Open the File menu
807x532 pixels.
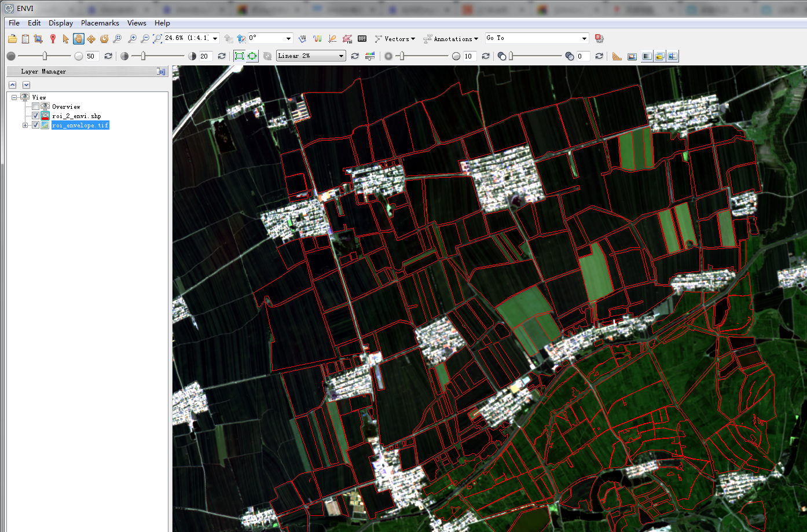click(x=13, y=23)
